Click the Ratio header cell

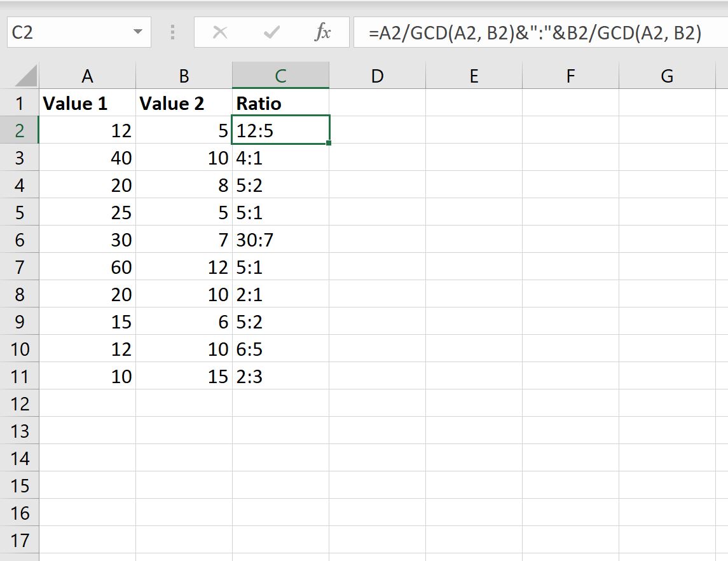pos(280,103)
